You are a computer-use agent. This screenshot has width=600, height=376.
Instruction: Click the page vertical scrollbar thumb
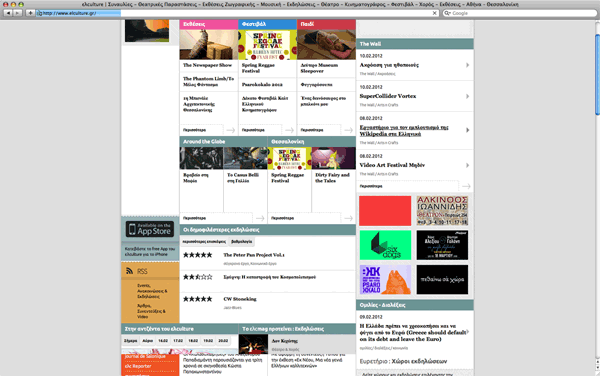(x=597, y=75)
